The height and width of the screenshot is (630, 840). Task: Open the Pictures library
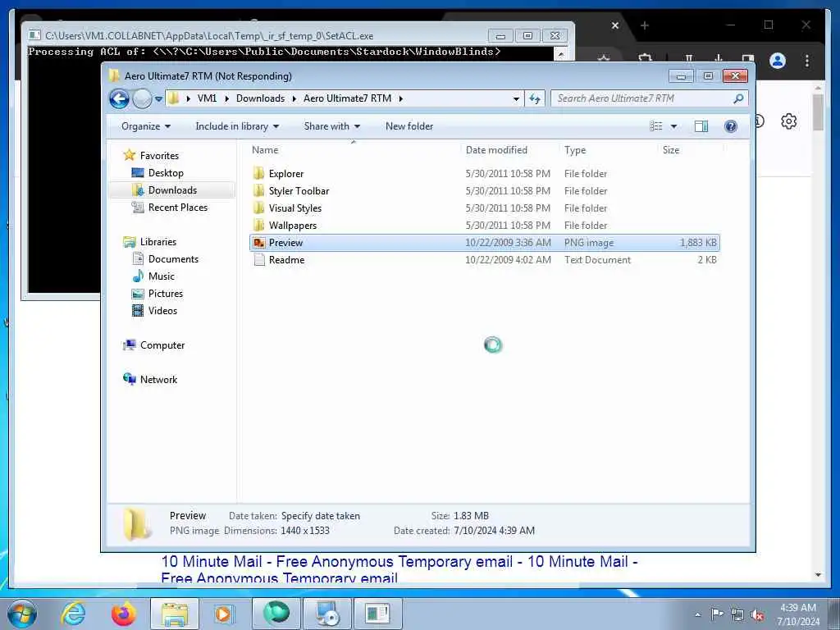point(166,294)
